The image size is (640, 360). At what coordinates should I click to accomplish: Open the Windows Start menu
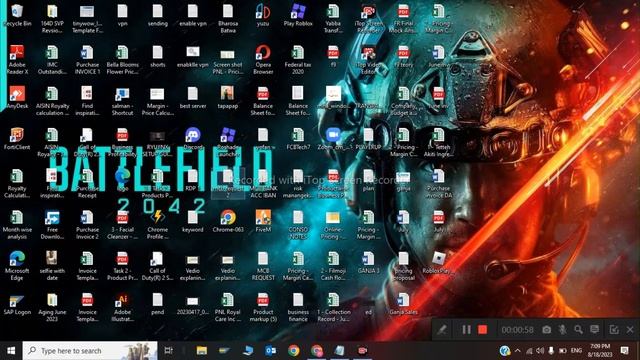(x=11, y=351)
